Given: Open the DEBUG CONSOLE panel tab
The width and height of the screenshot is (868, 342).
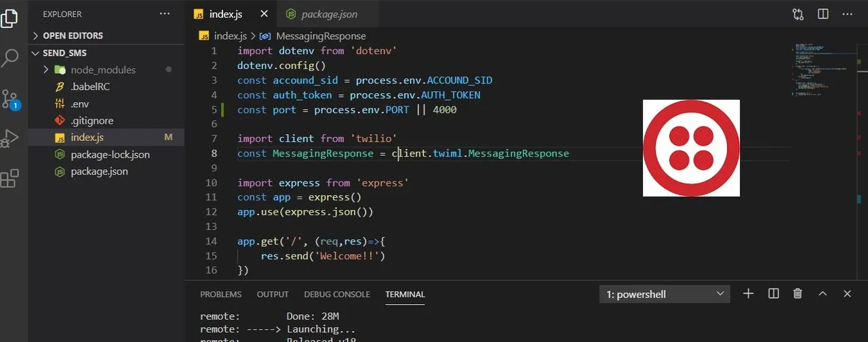Looking at the screenshot, I should [337, 294].
